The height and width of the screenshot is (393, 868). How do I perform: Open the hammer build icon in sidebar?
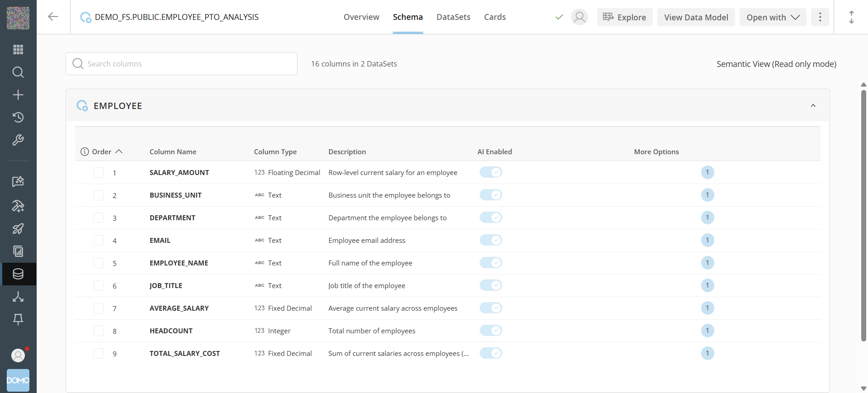click(18, 206)
